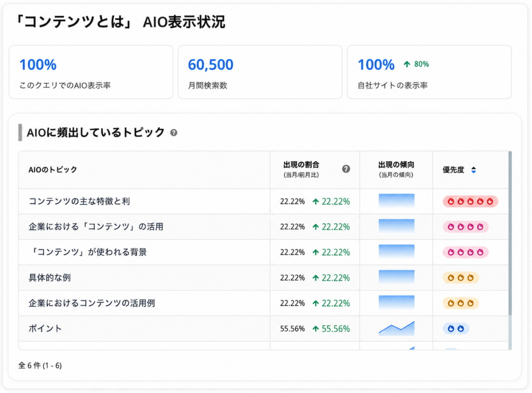532x393 pixels.
Task: Sort table by 優先度 arrow icon
Action: (474, 170)
